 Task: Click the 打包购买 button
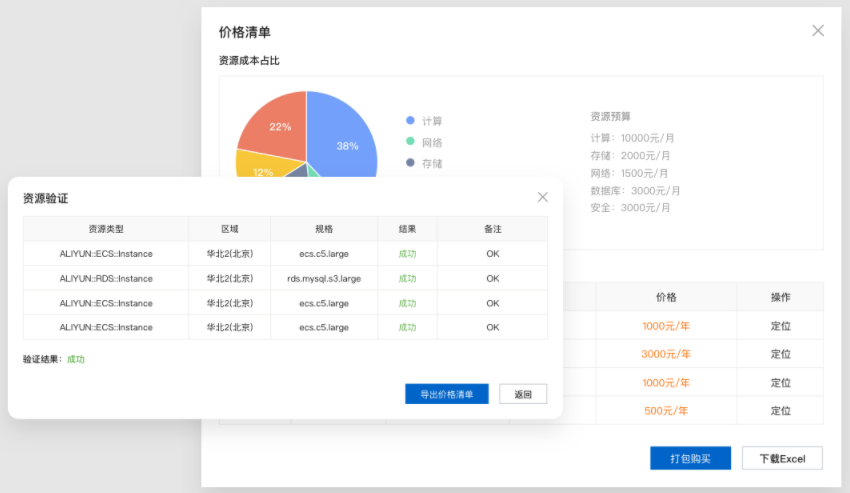point(690,458)
